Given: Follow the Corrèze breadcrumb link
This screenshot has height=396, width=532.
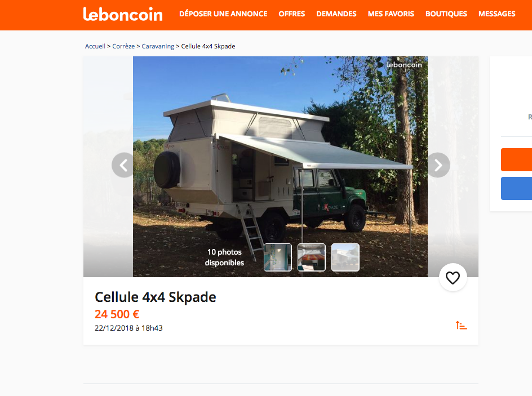Looking at the screenshot, I should tap(123, 46).
